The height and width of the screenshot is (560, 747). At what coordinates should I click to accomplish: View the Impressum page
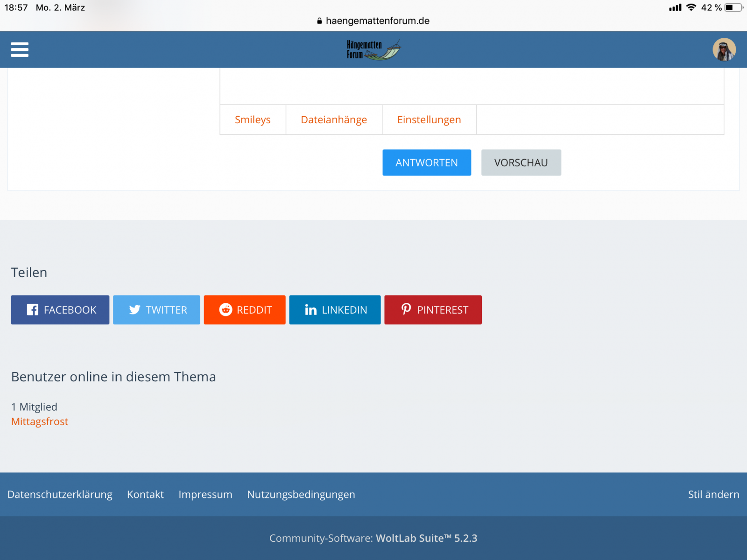[205, 495]
